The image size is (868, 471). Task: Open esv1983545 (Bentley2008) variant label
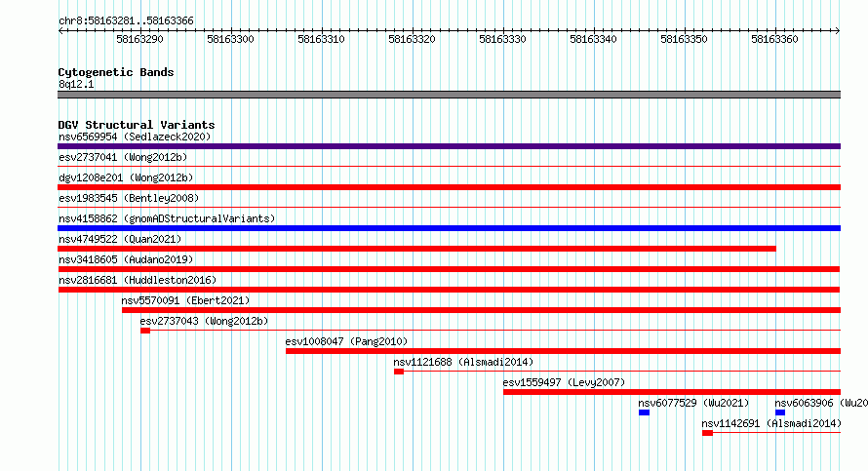[x=129, y=198]
